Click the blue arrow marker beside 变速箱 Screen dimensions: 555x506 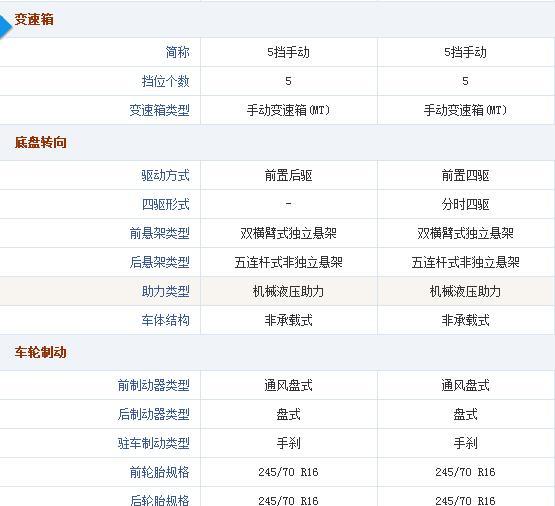[x=5, y=26]
